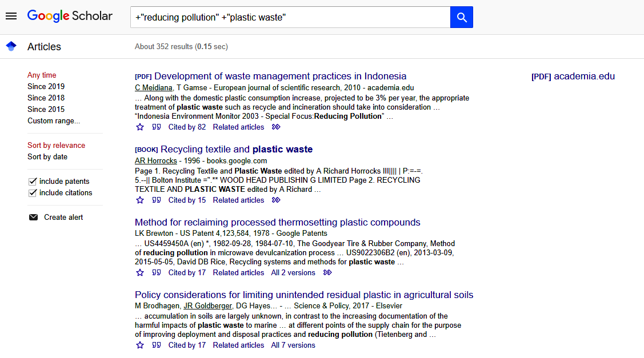
Task: Open cite dialog for agricultural soils article
Action: pos(157,345)
